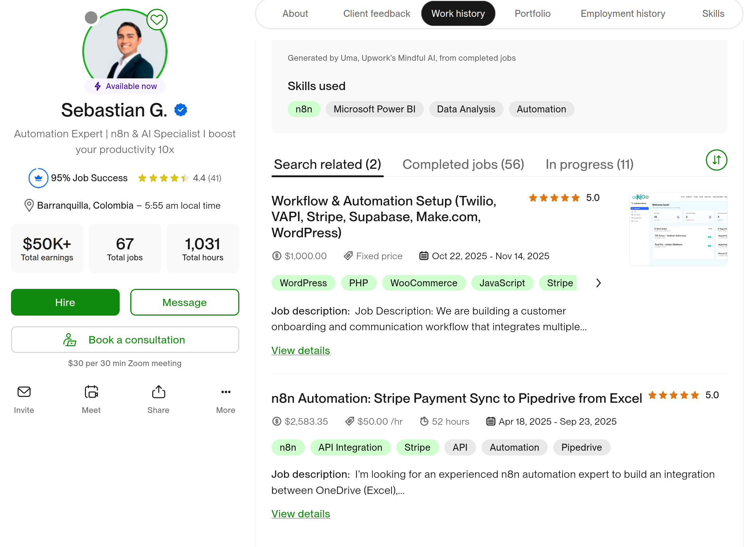Click the Meet video calendar icon
The height and width of the screenshot is (547, 756).
91,392
